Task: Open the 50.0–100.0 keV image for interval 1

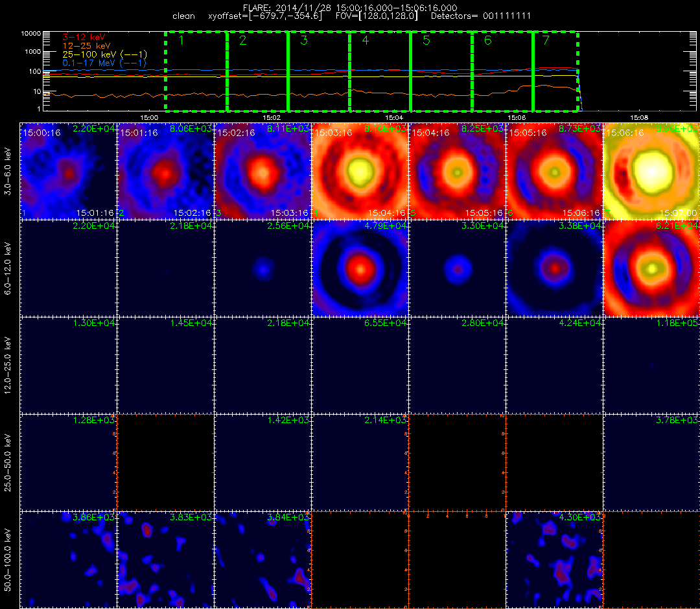Action: (68, 560)
